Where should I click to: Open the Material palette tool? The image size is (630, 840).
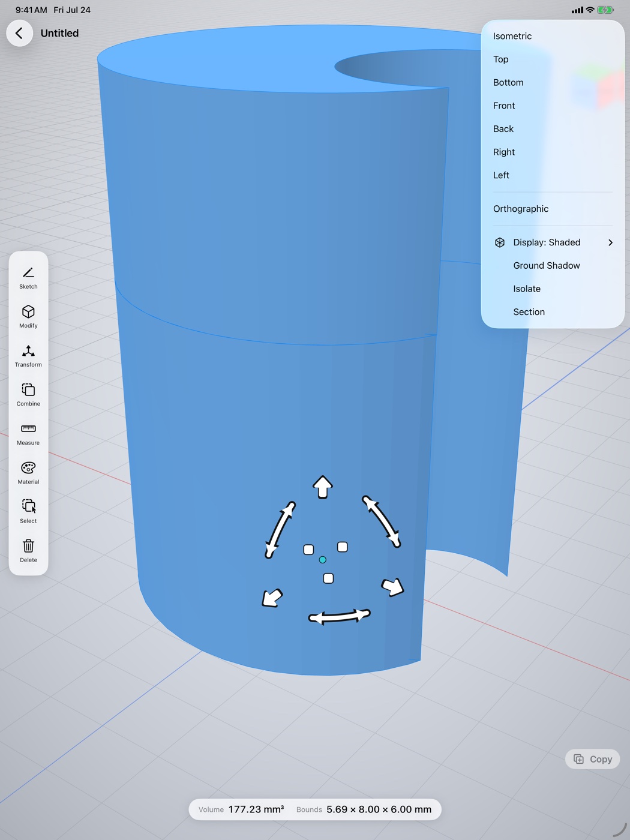click(x=28, y=473)
